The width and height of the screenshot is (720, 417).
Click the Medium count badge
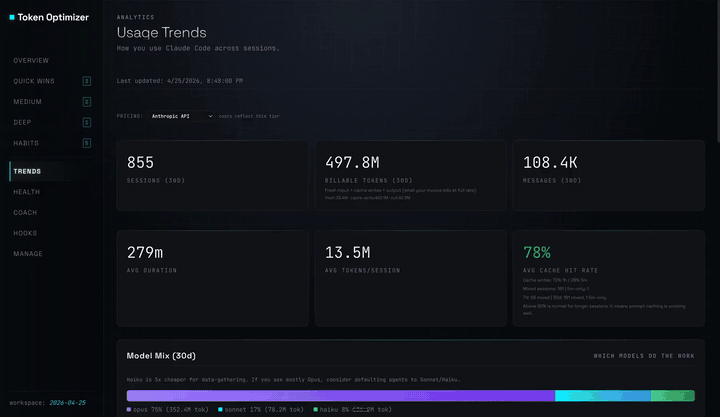click(86, 102)
